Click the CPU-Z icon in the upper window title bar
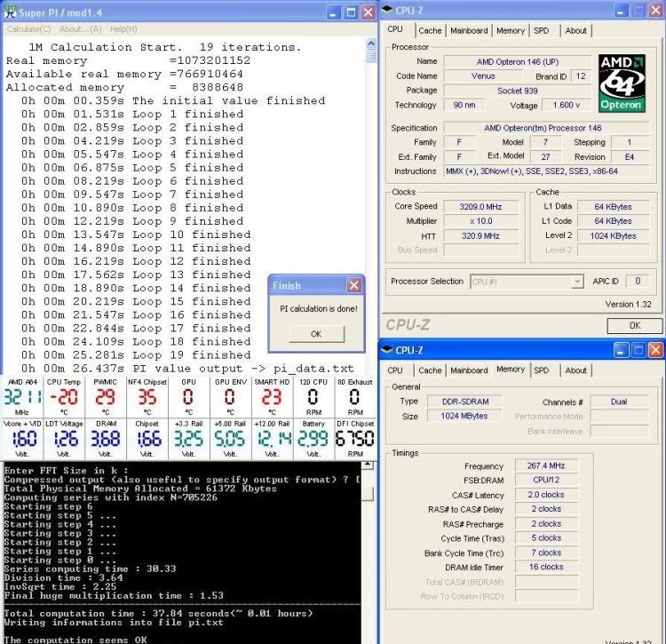 pos(388,11)
